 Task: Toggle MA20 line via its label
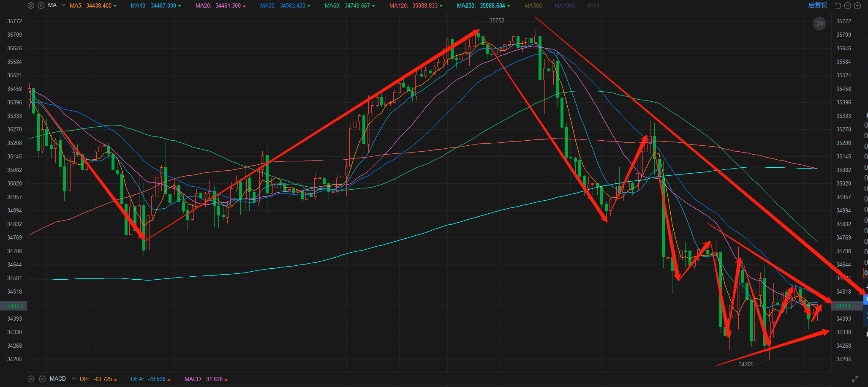204,5
